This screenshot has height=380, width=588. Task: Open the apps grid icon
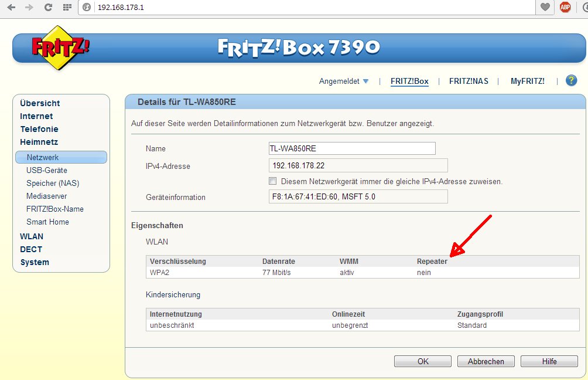[x=67, y=7]
